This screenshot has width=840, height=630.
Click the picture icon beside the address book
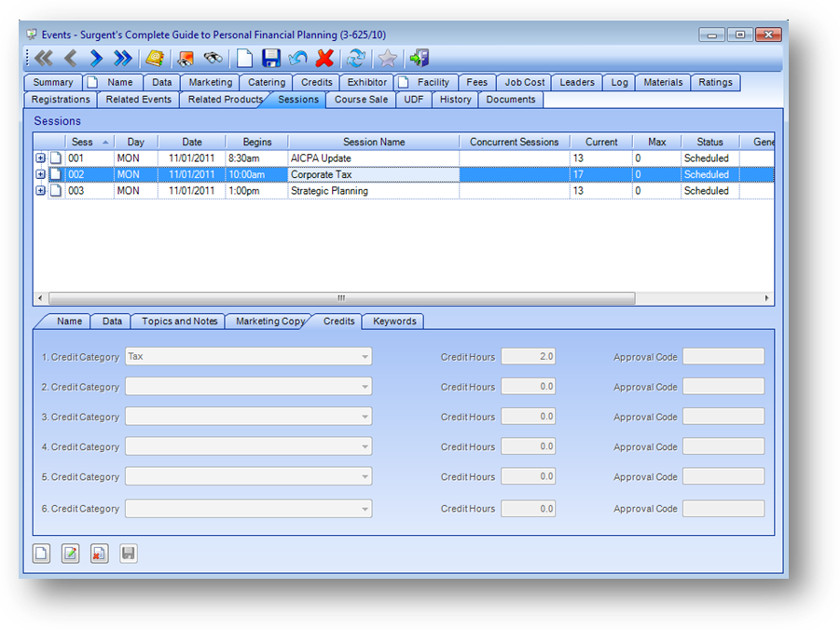click(x=186, y=58)
